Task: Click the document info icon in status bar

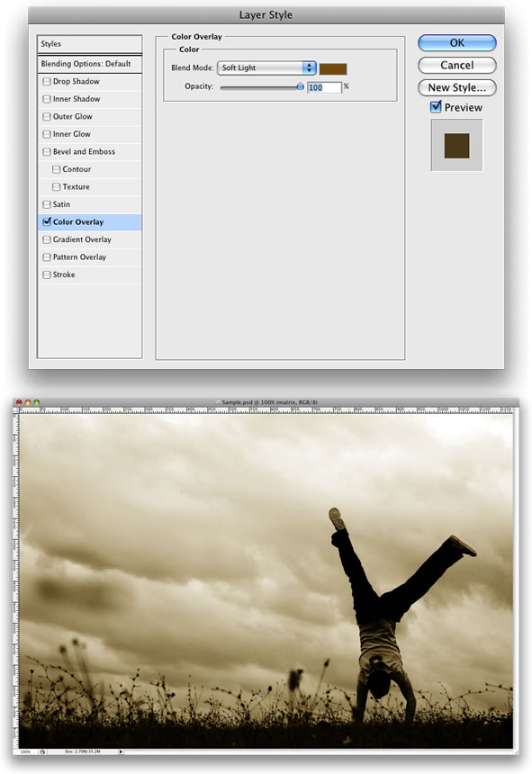Action: pyautogui.click(x=42, y=751)
